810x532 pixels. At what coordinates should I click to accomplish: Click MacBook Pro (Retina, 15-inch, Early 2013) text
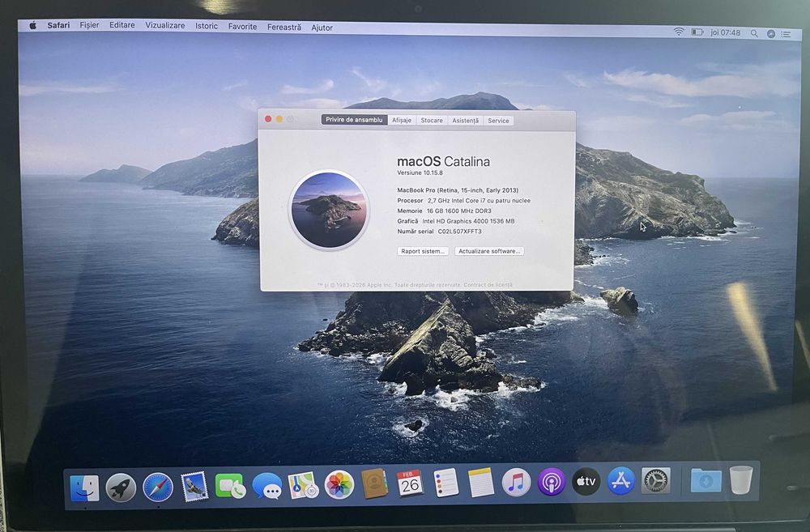click(x=458, y=190)
